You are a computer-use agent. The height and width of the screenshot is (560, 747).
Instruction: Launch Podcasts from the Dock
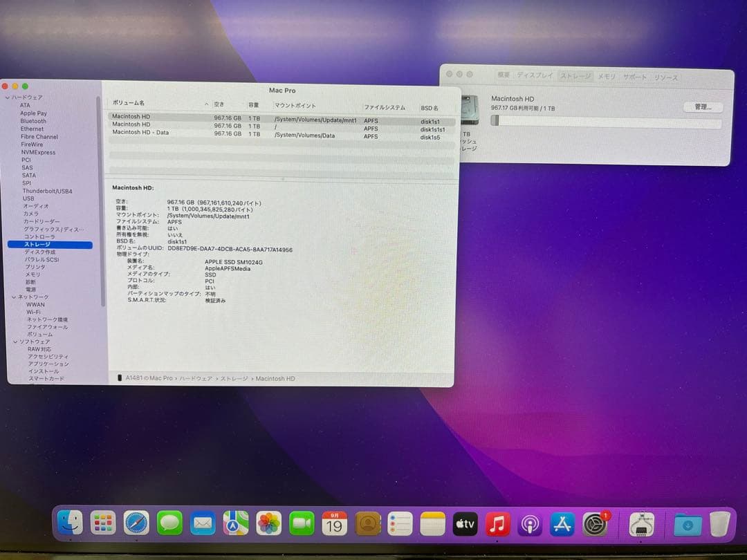531,523
